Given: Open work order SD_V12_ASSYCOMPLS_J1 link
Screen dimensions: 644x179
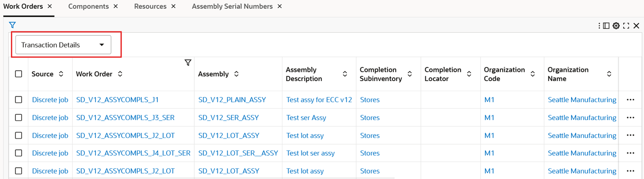Looking at the screenshot, I should point(117,100).
